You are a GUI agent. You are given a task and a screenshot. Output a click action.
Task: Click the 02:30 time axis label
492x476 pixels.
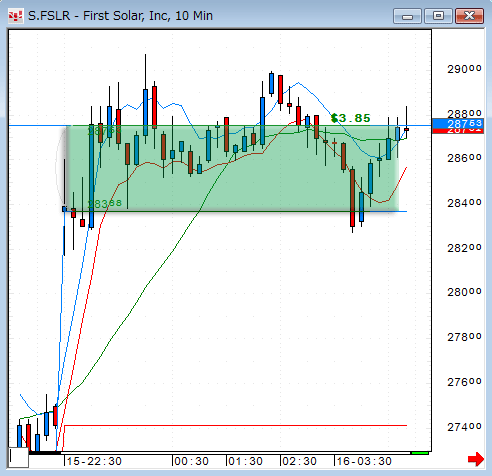299,461
